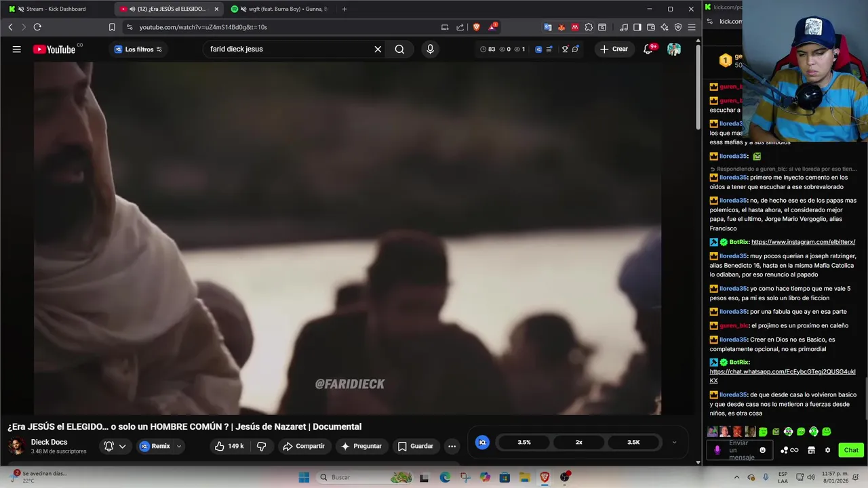Switch to the wgft (feat. Burna Boy) tab
The image size is (868, 488).
point(281,9)
